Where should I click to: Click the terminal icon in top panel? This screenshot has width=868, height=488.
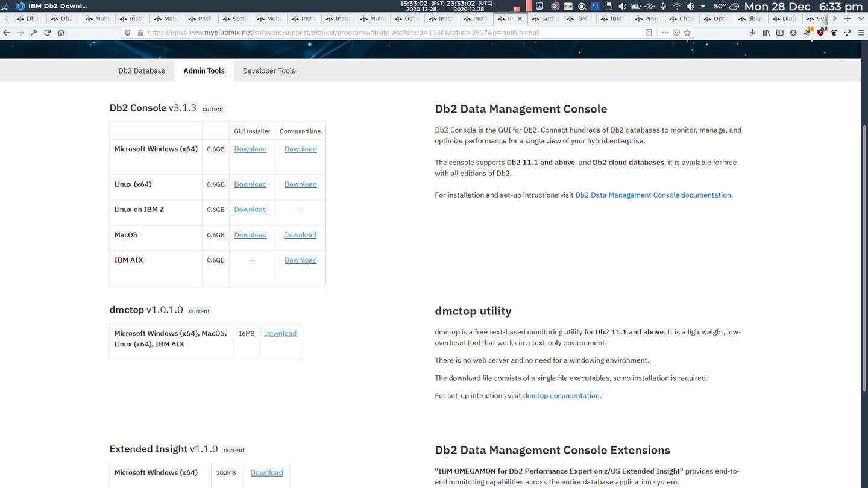click(595, 6)
